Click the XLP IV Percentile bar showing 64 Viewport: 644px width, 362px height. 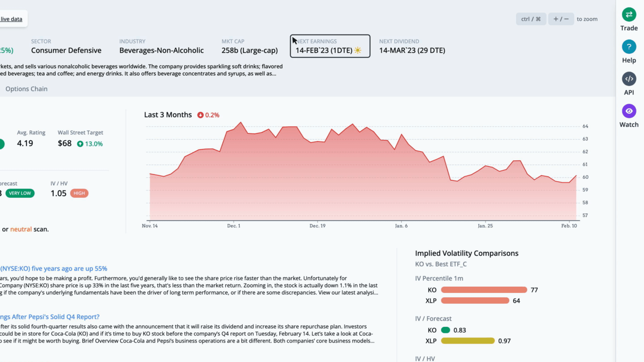475,301
